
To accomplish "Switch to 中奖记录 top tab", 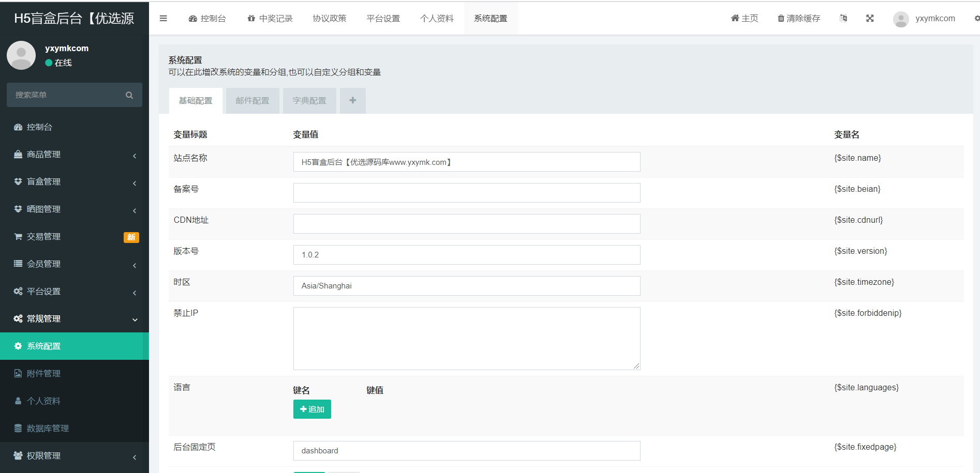I will coord(270,19).
